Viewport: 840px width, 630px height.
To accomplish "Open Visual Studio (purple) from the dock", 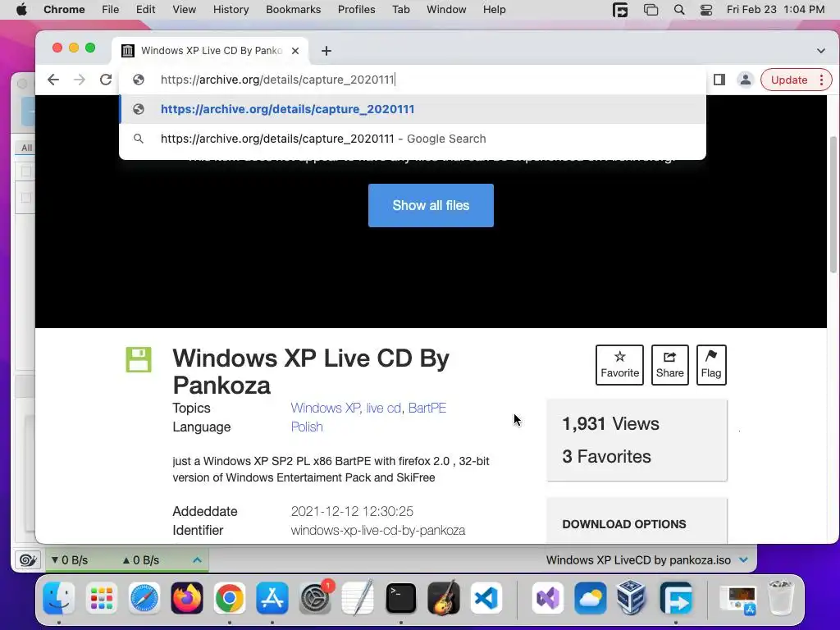I will [x=547, y=598].
